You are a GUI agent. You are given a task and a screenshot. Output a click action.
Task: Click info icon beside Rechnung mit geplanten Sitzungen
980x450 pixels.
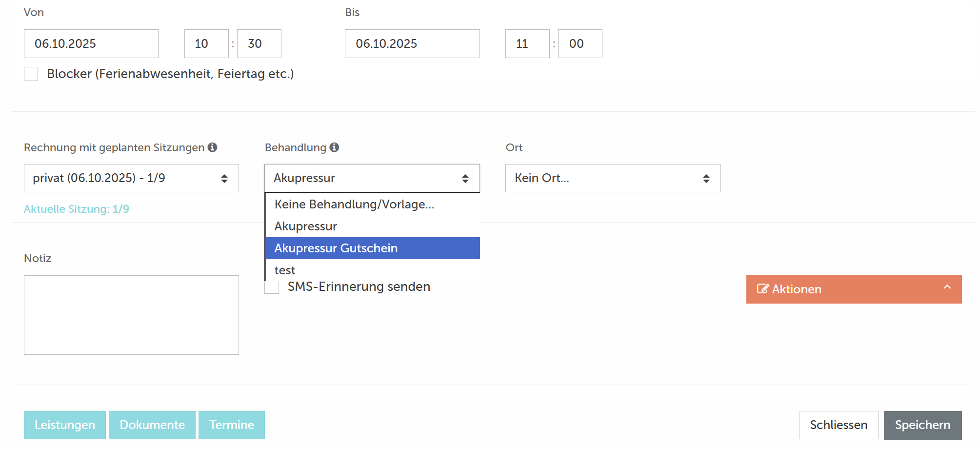[212, 147]
